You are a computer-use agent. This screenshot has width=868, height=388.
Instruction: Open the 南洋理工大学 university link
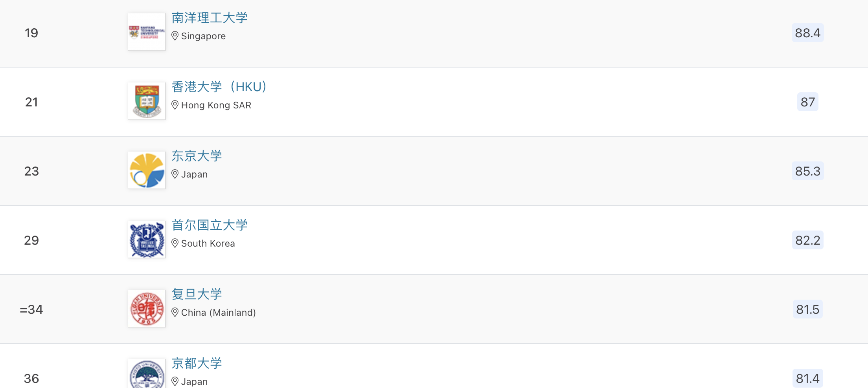coord(210,18)
